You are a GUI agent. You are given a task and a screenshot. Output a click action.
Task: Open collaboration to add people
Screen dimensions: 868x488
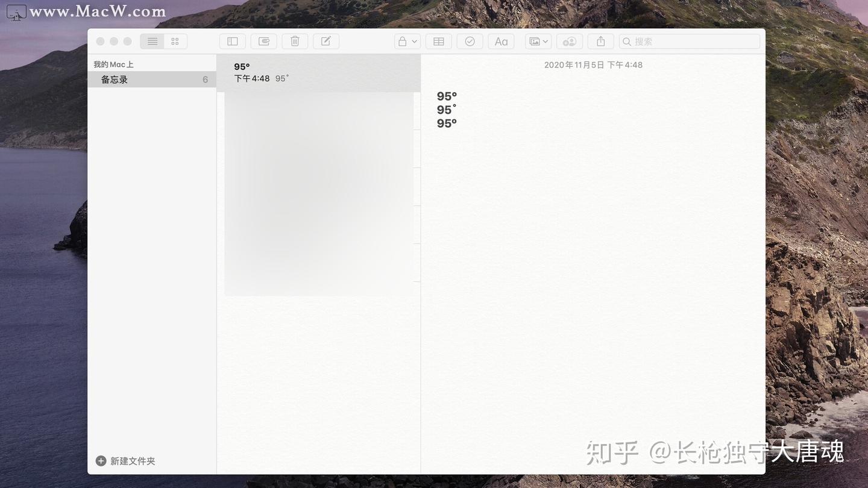click(x=569, y=41)
